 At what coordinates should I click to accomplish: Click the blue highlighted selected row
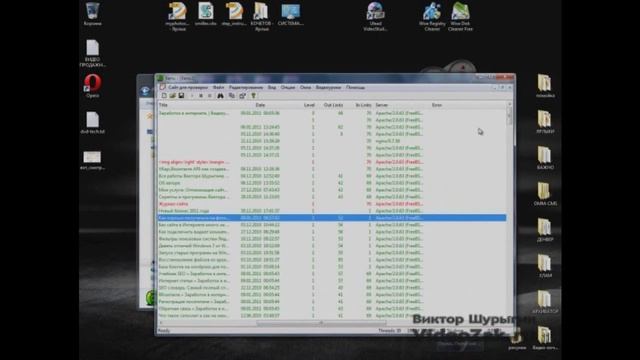332,218
